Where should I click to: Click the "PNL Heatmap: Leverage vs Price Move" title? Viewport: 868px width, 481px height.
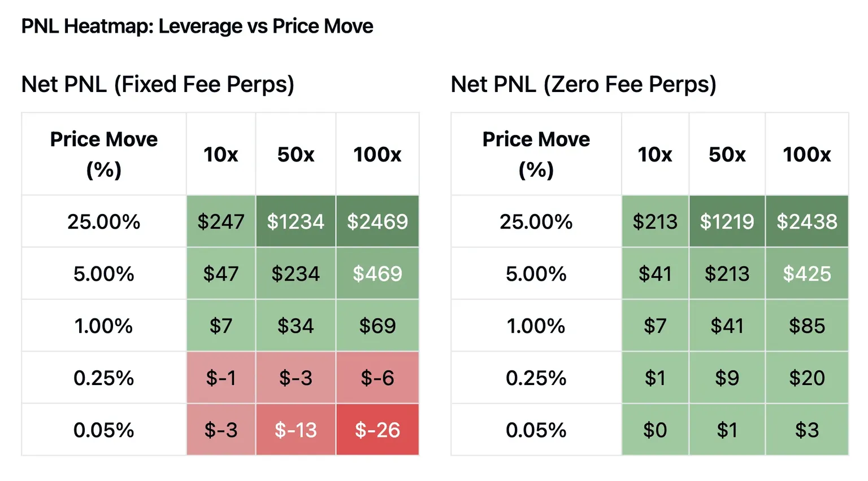(197, 26)
